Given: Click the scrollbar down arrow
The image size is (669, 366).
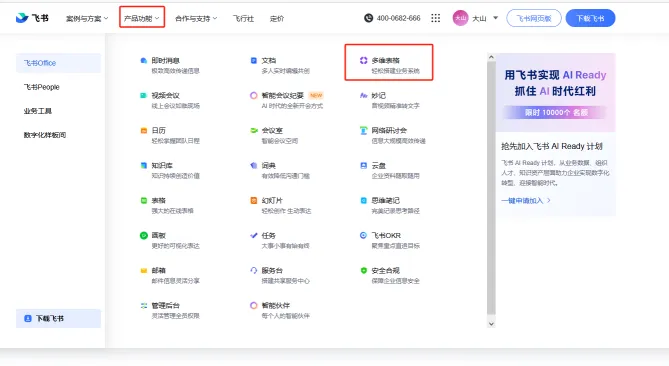Looking at the screenshot, I should pyautogui.click(x=491, y=324).
